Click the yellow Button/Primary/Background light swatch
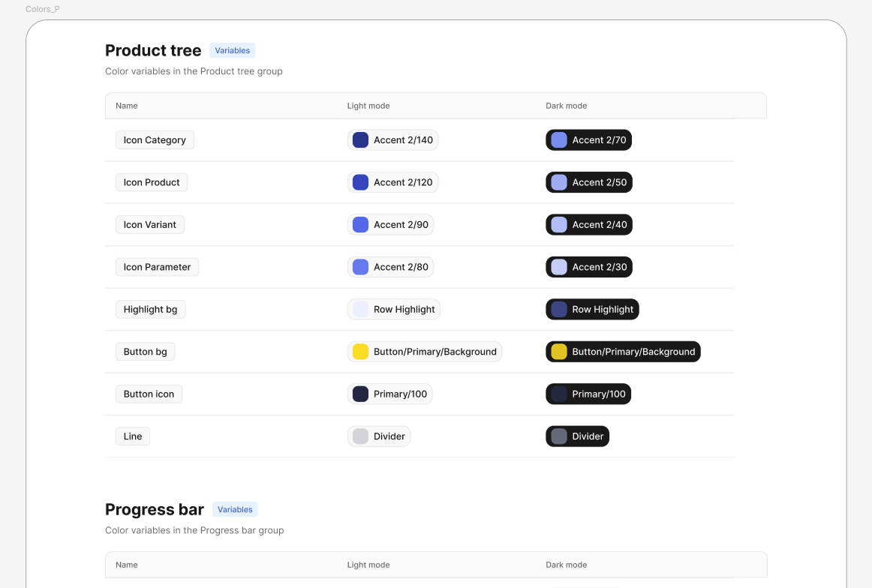This screenshot has height=588, width=872. [x=360, y=351]
